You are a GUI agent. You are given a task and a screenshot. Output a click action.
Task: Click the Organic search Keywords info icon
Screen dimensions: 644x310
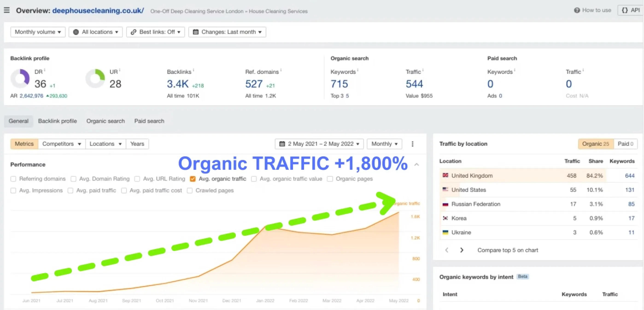click(x=357, y=70)
